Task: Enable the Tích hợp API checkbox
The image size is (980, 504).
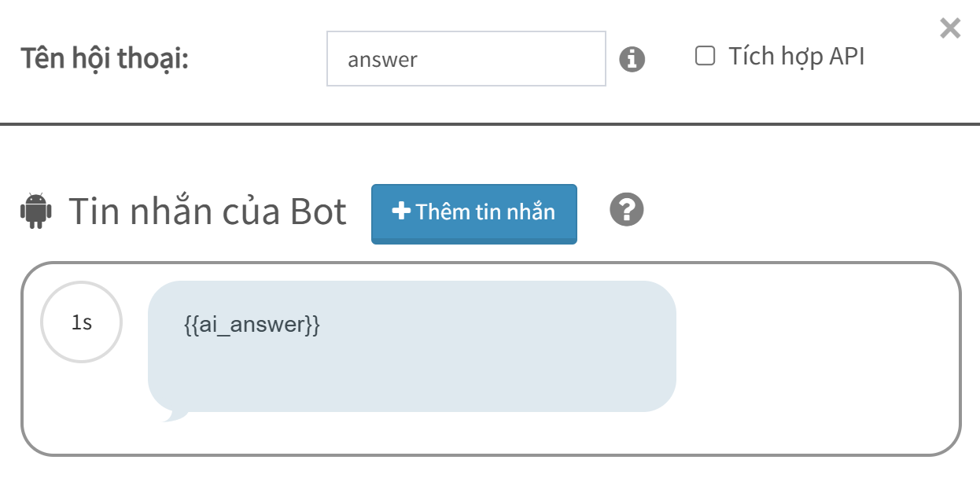Action: 706,56
